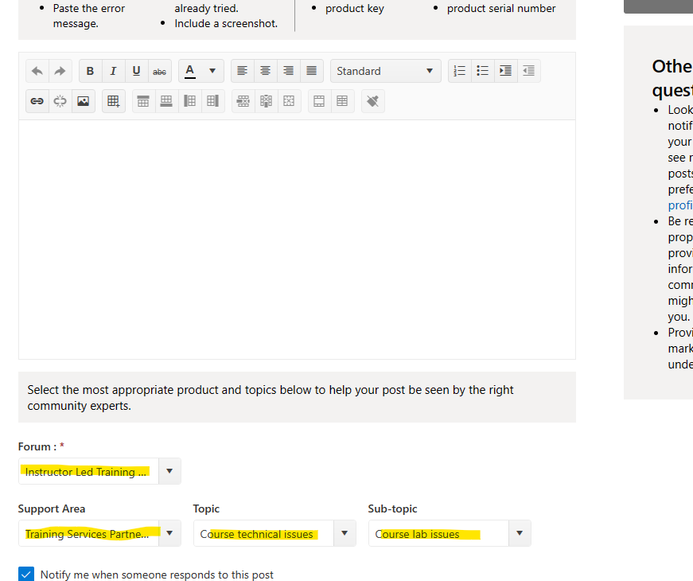Clear formatting with the eraser icon
693x581 pixels.
tap(373, 101)
